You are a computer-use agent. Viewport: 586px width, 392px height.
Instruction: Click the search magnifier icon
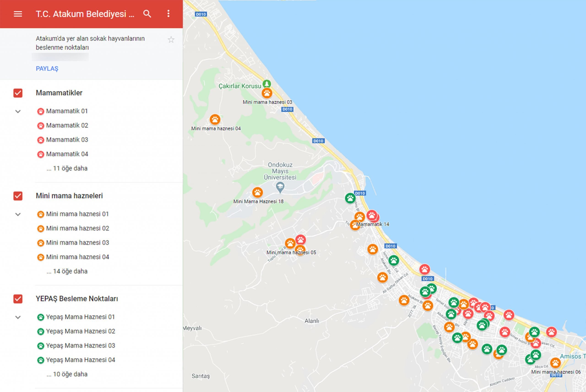pos(147,14)
